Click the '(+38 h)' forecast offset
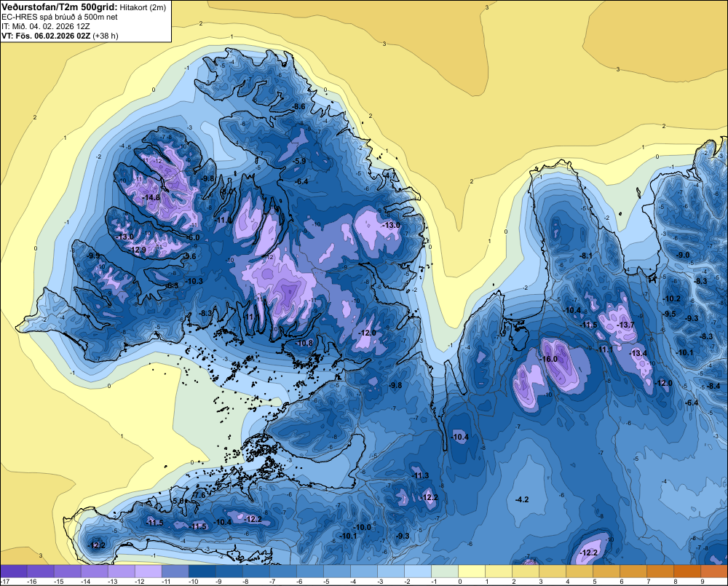 [x=106, y=36]
